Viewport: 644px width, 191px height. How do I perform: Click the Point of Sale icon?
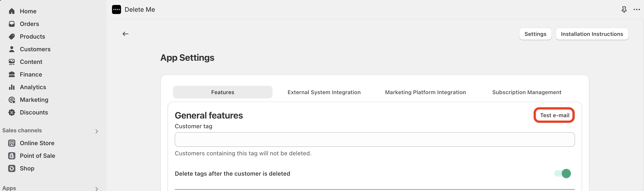12,156
